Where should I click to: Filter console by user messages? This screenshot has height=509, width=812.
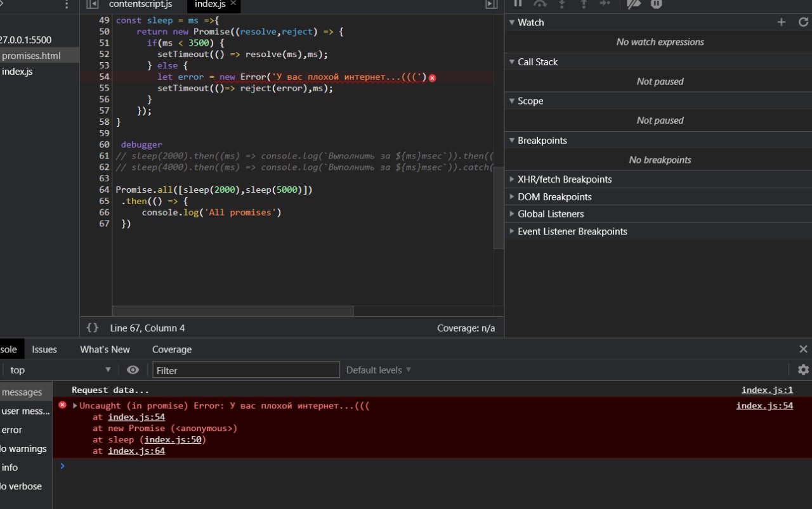pos(25,411)
